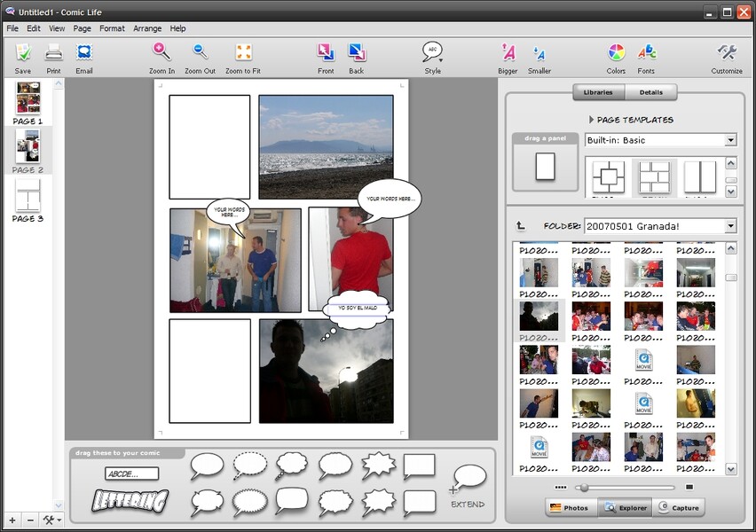Open the Built-in: Basic templates dropdown

660,140
